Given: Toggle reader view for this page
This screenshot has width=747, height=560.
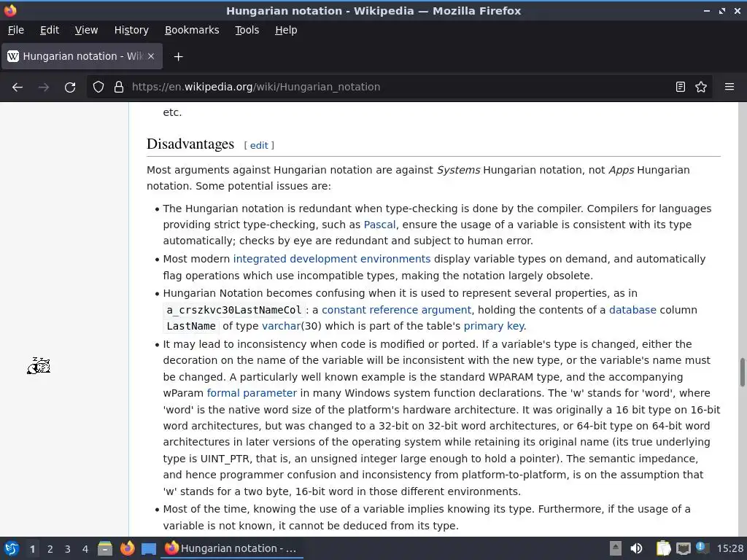Looking at the screenshot, I should 681,87.
